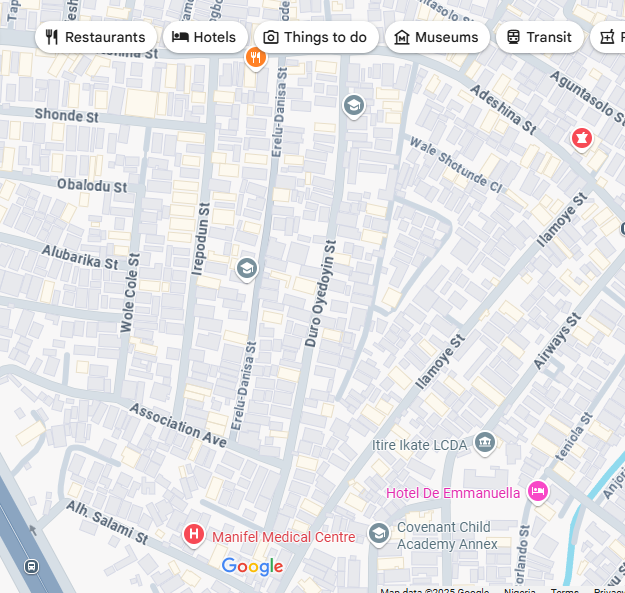Select the red Manifel Medical Centre hospital icon
This screenshot has height=593, width=625.
194,535
